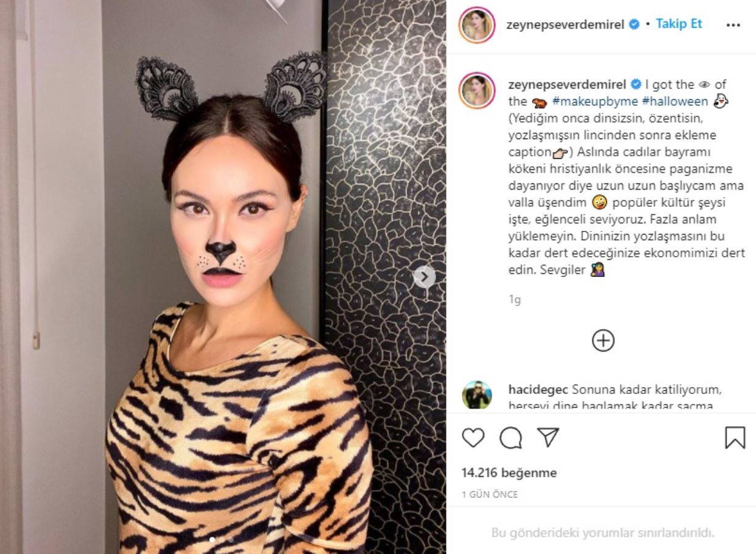The height and width of the screenshot is (554, 756).
Task: Like the post with the heart icon
Action: click(x=473, y=438)
